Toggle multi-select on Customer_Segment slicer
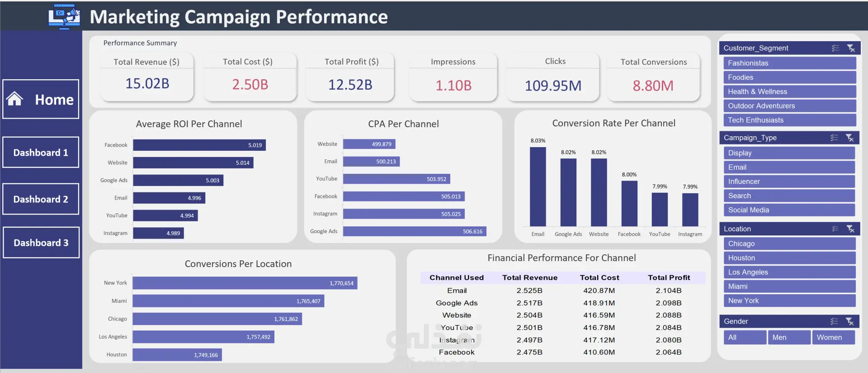868x373 pixels. (835, 48)
